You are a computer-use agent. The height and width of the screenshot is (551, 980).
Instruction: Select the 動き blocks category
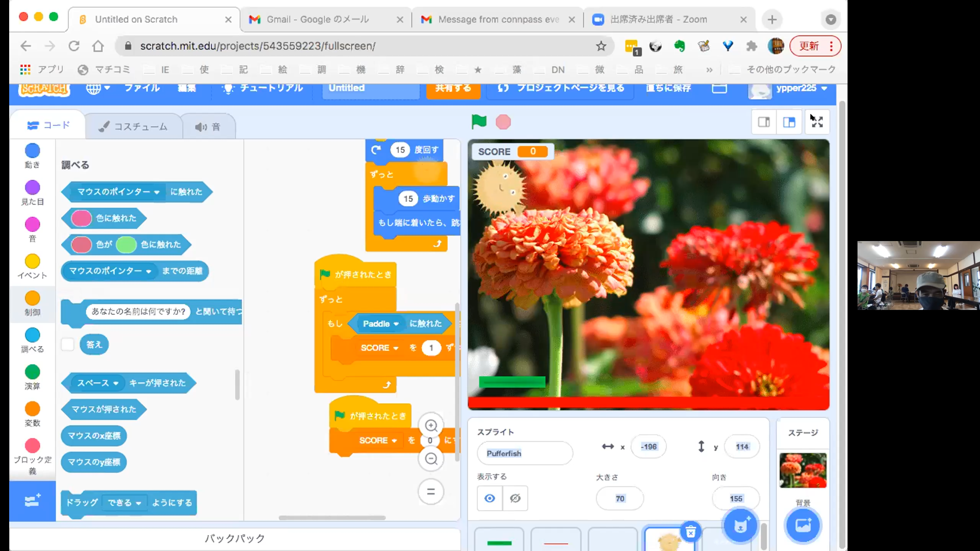click(33, 156)
